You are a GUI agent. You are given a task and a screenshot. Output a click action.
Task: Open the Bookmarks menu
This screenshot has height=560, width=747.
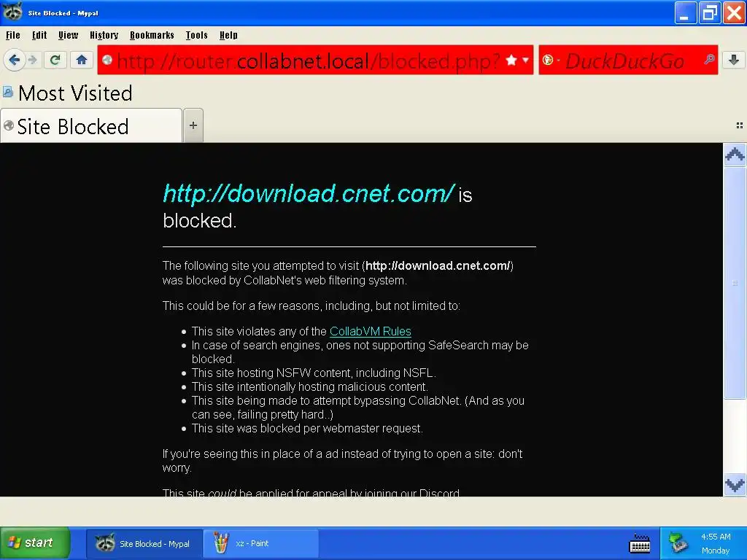point(152,35)
